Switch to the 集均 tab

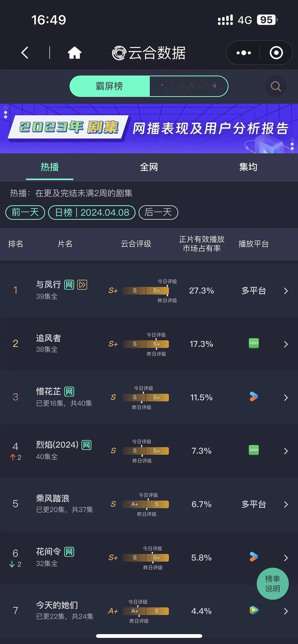(248, 167)
